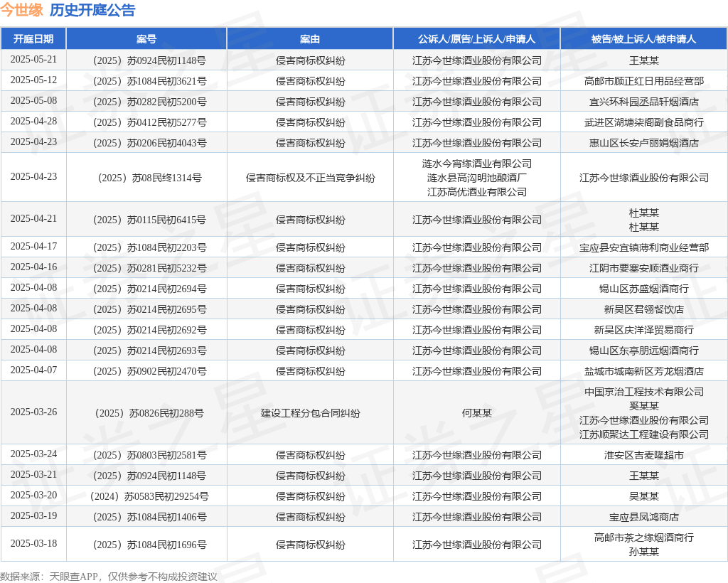Click defendant 锡山区东亭朋远烟酒商行
Viewport: 728px width, 583px height.
point(644,351)
